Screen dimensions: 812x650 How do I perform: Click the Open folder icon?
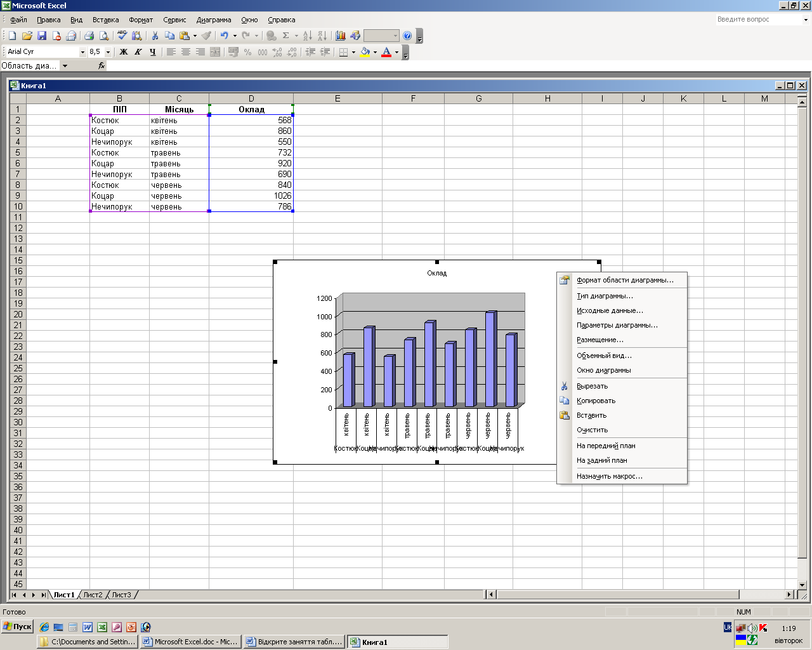27,36
